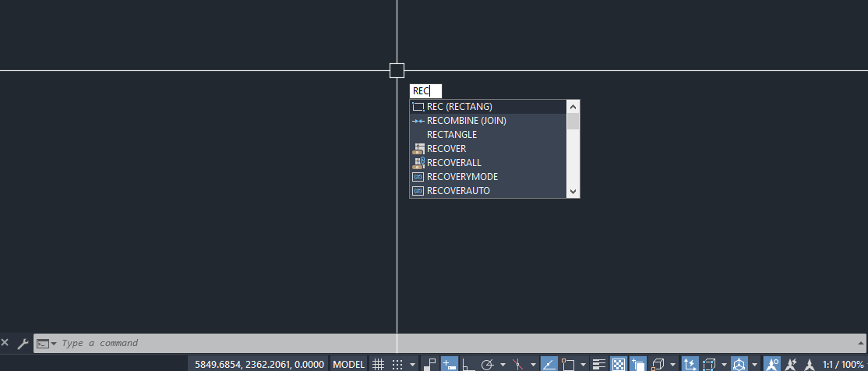The height and width of the screenshot is (371, 868).
Task: Choose the RECOVERALL suggestion
Action: 489,163
